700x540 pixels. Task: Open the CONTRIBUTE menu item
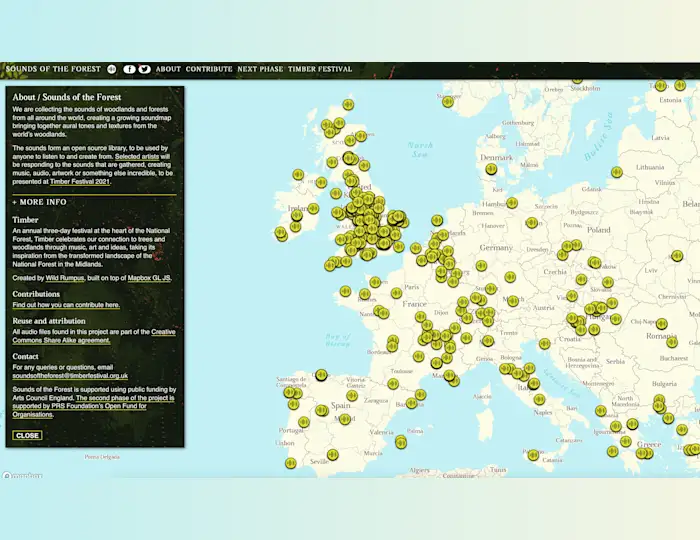[209, 69]
